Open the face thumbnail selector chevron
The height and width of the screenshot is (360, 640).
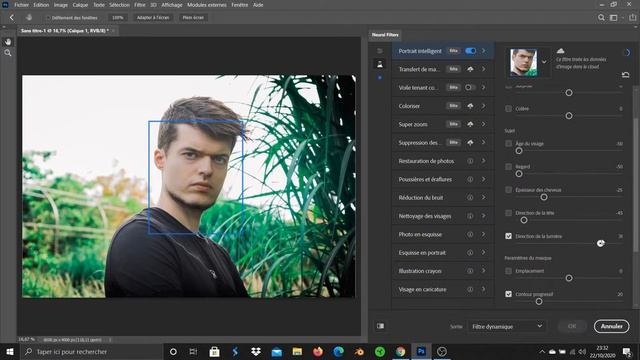coord(544,62)
